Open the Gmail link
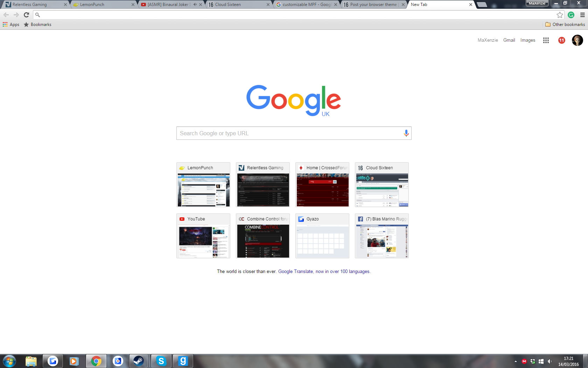 pyautogui.click(x=509, y=40)
